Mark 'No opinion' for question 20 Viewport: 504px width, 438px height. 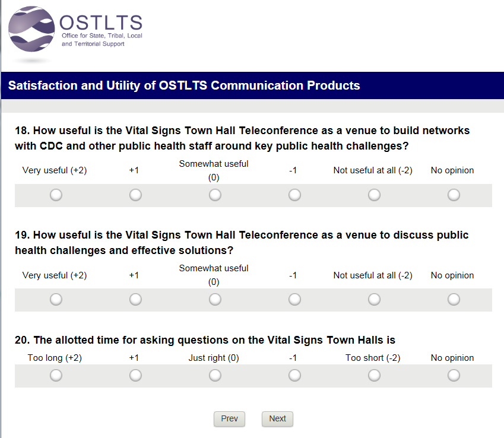(x=454, y=375)
